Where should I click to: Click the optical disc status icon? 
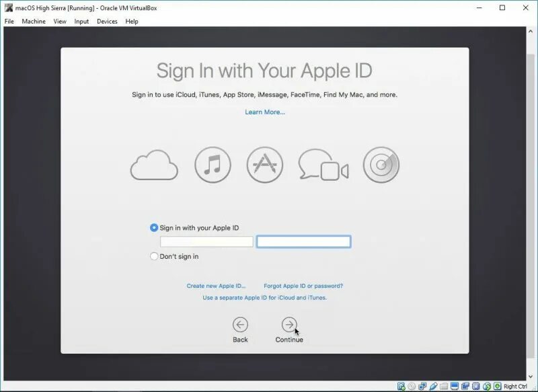(412, 386)
